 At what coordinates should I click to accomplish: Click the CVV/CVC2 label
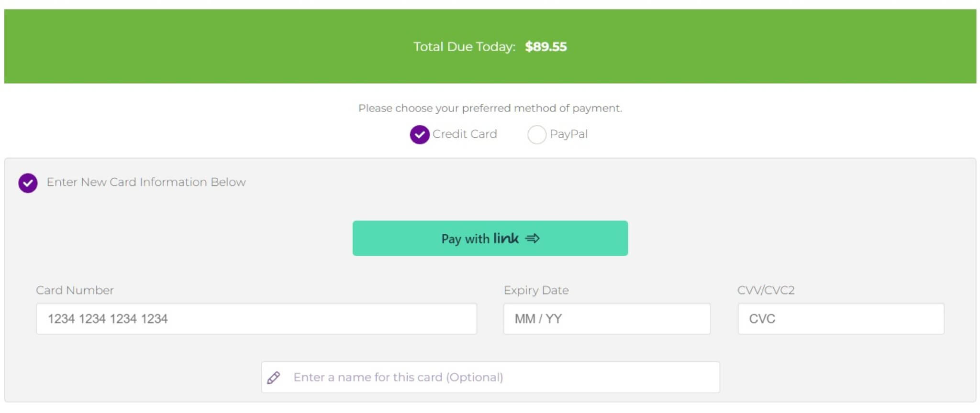(x=766, y=290)
